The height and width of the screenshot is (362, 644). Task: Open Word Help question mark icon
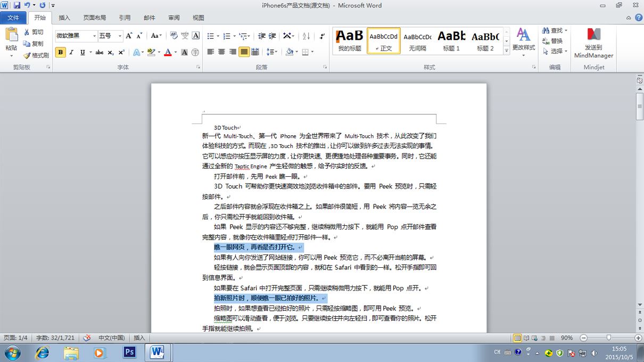coord(639,18)
